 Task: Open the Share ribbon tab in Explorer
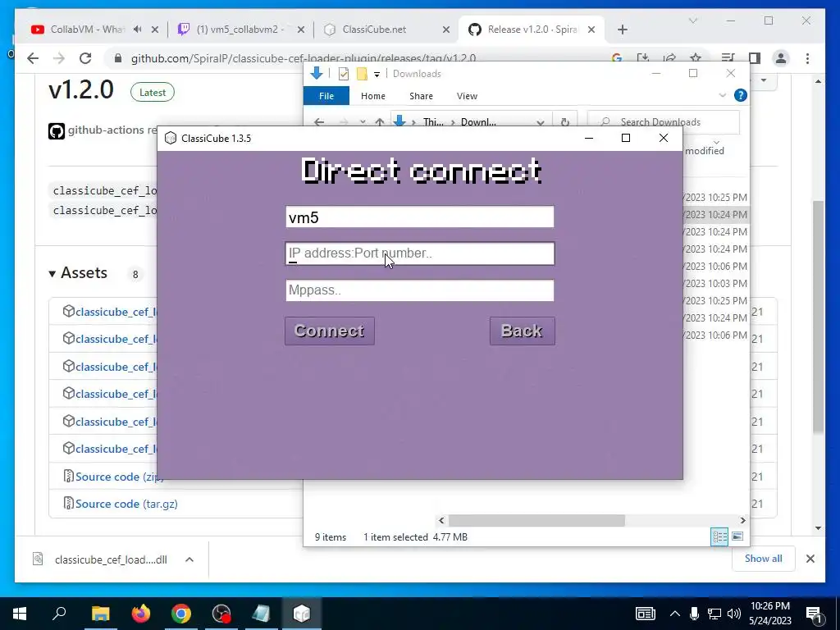(421, 96)
